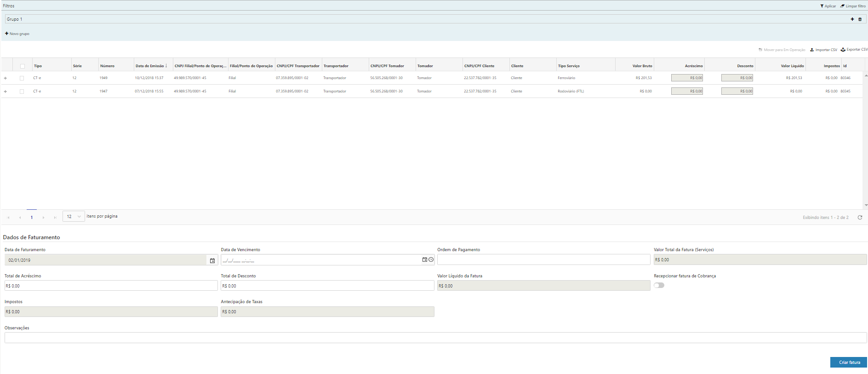Image resolution: width=868 pixels, height=374 pixels.
Task: Open calendar picker for Data de Vencimento
Action: tap(424, 260)
